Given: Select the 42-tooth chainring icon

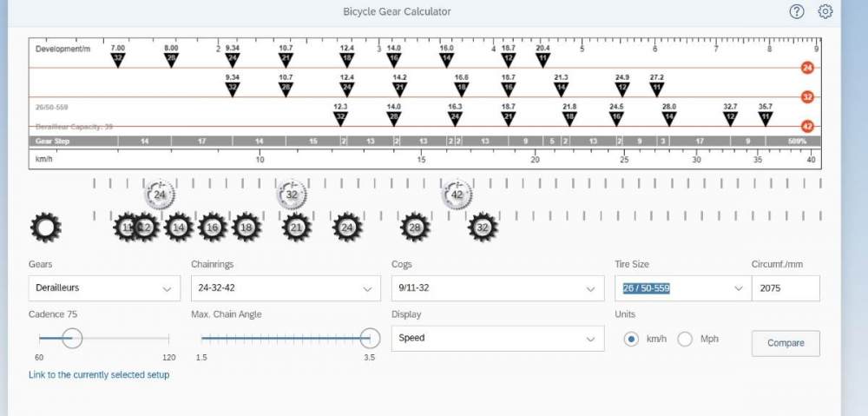Looking at the screenshot, I should pos(457,195).
